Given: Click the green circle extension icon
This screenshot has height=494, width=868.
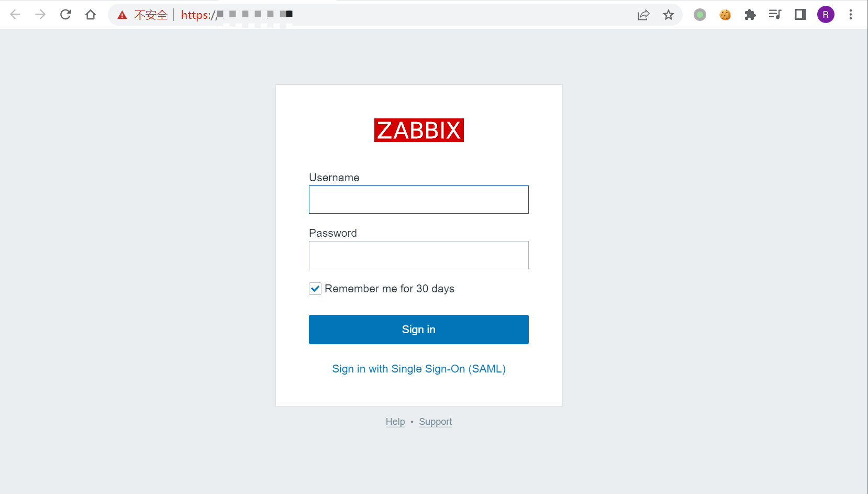Looking at the screenshot, I should tap(700, 15).
